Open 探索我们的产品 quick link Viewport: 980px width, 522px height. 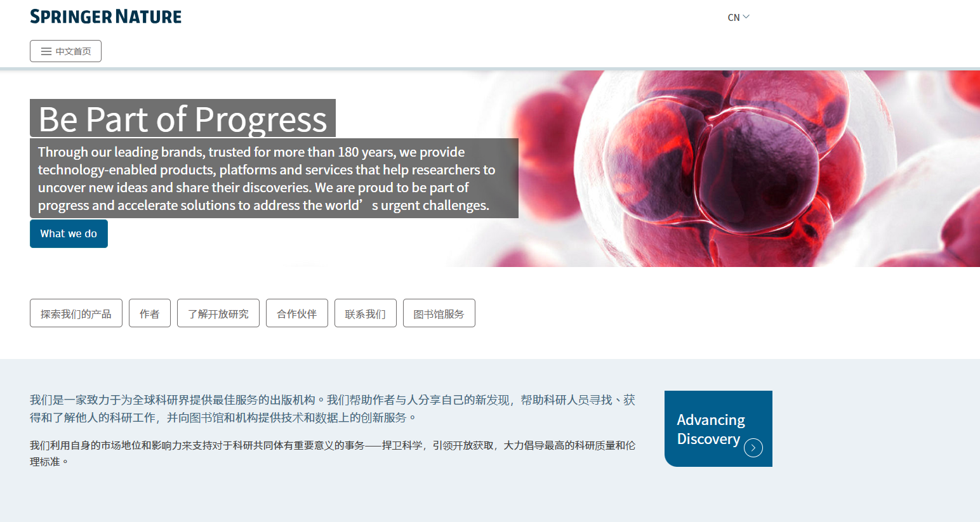(x=76, y=313)
